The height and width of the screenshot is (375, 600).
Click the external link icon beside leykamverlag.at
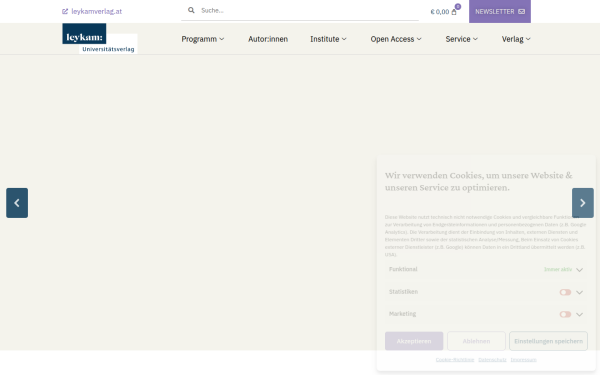(65, 11)
